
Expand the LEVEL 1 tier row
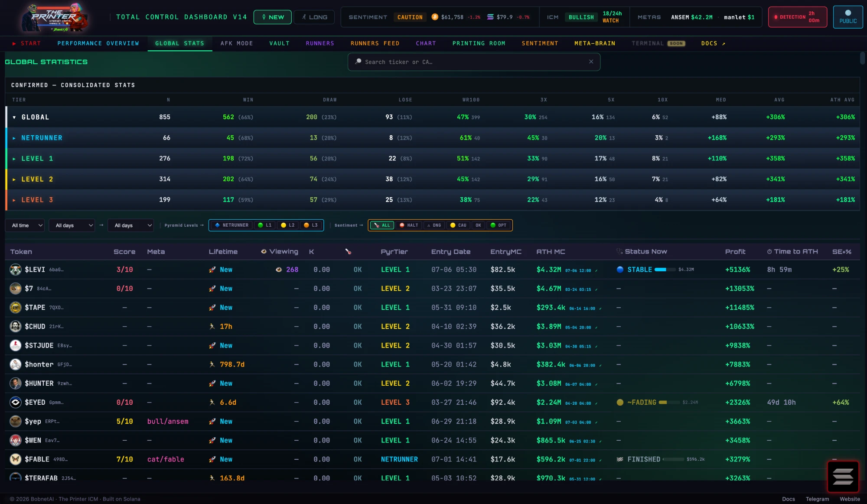tap(14, 159)
